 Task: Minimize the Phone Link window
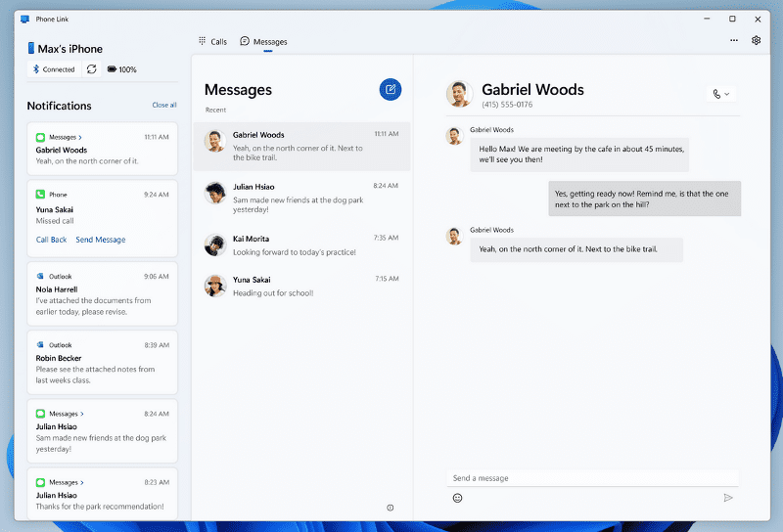pyautogui.click(x=707, y=19)
